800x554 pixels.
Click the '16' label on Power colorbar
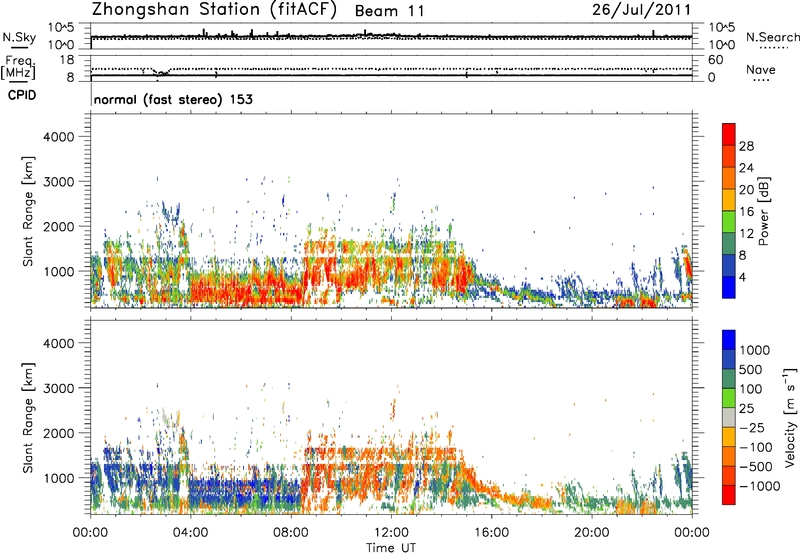click(x=746, y=212)
